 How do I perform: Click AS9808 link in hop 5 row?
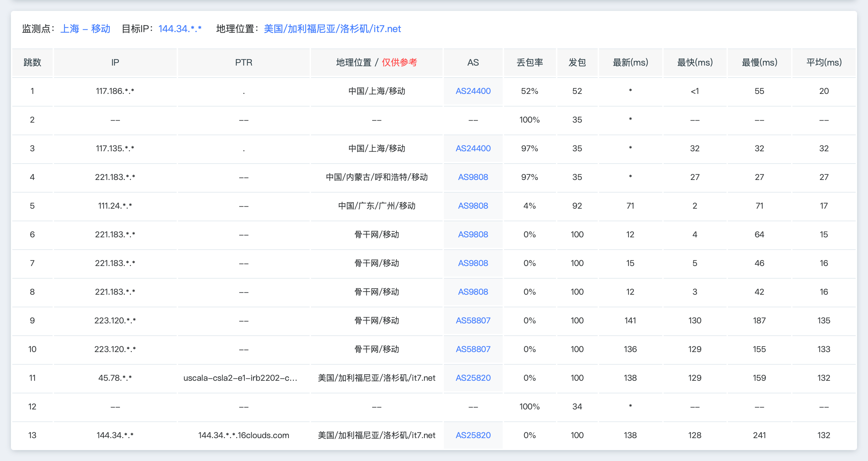pos(473,206)
